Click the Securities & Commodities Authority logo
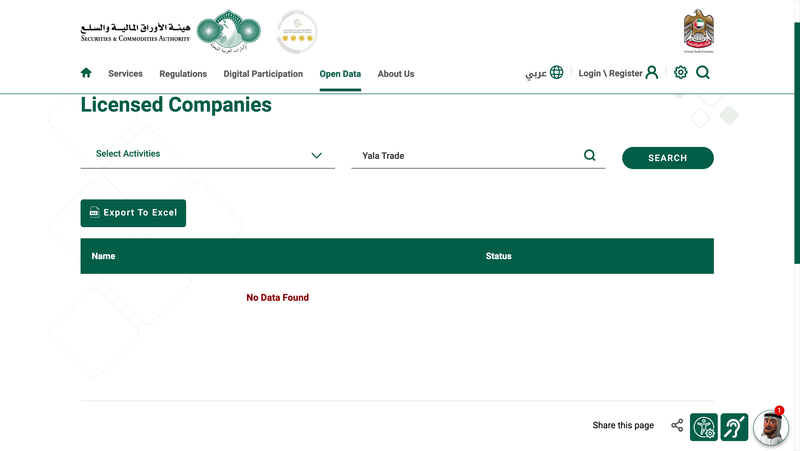This screenshot has width=800, height=451. pos(171,32)
